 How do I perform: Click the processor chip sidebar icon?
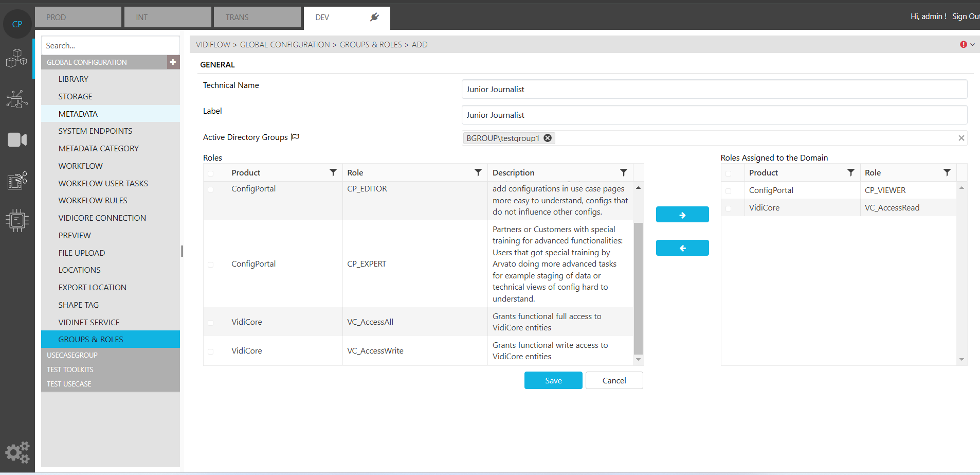pos(17,220)
